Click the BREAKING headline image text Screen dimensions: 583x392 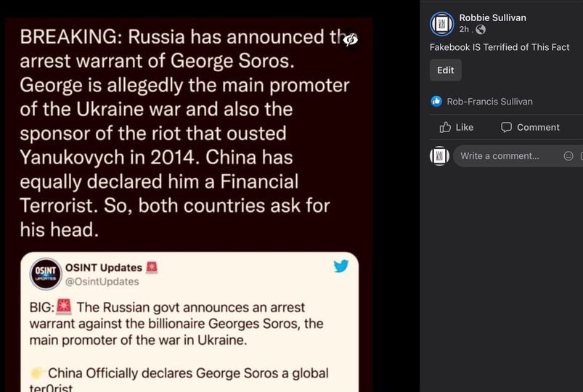click(185, 133)
